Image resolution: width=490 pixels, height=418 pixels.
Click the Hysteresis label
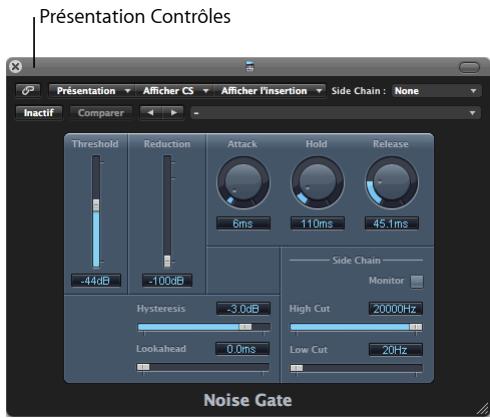click(x=161, y=309)
